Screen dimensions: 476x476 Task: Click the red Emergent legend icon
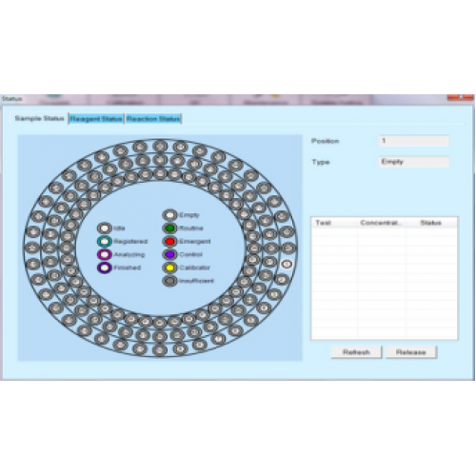[x=169, y=242]
